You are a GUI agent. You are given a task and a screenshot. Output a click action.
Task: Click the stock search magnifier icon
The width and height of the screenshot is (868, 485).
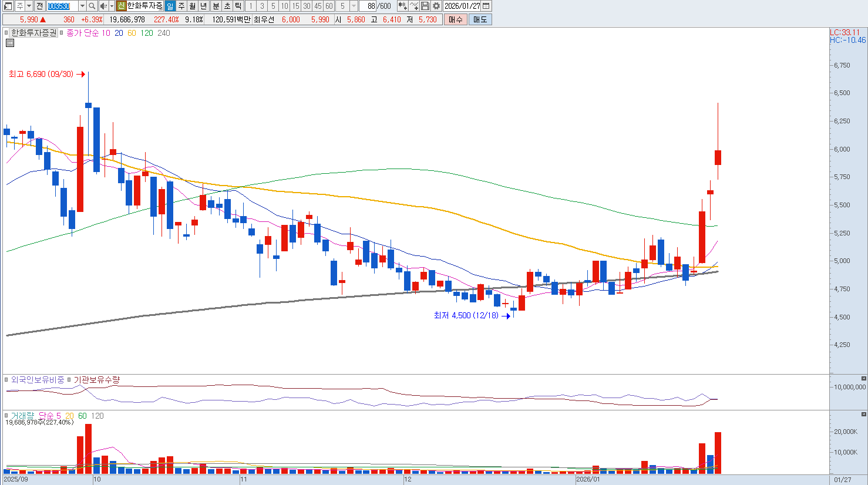coord(92,6)
